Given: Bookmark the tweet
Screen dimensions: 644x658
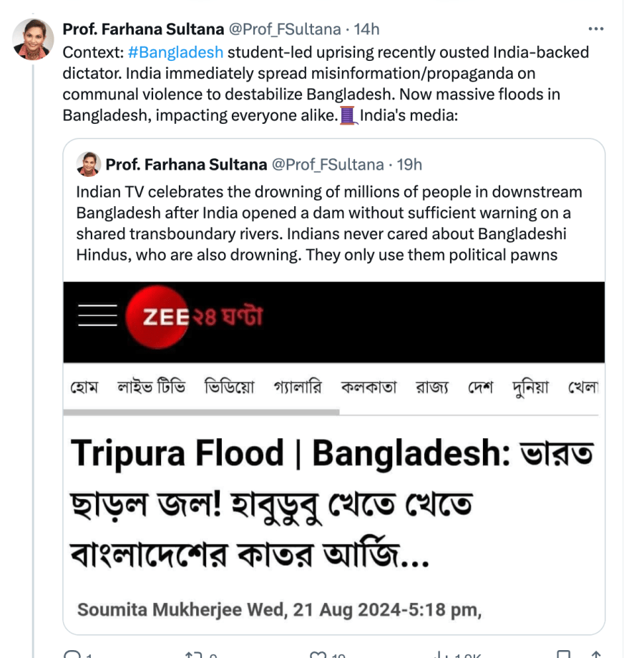Looking at the screenshot, I should 565,654.
